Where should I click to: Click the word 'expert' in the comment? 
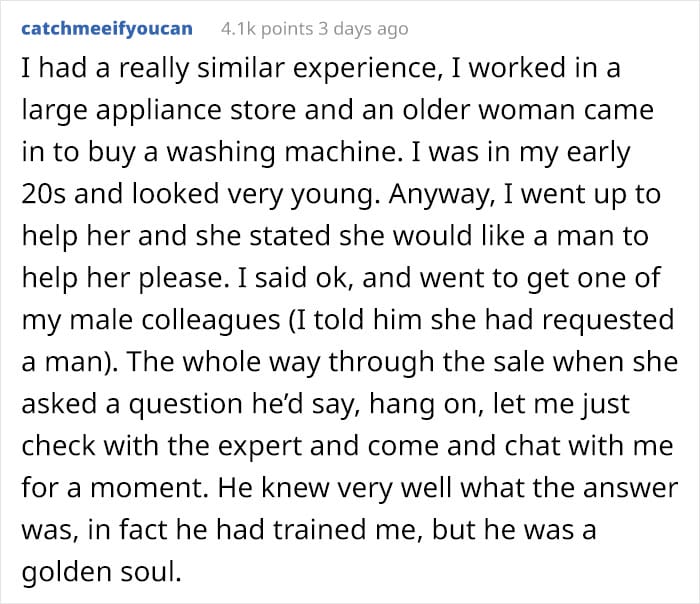click(x=257, y=446)
